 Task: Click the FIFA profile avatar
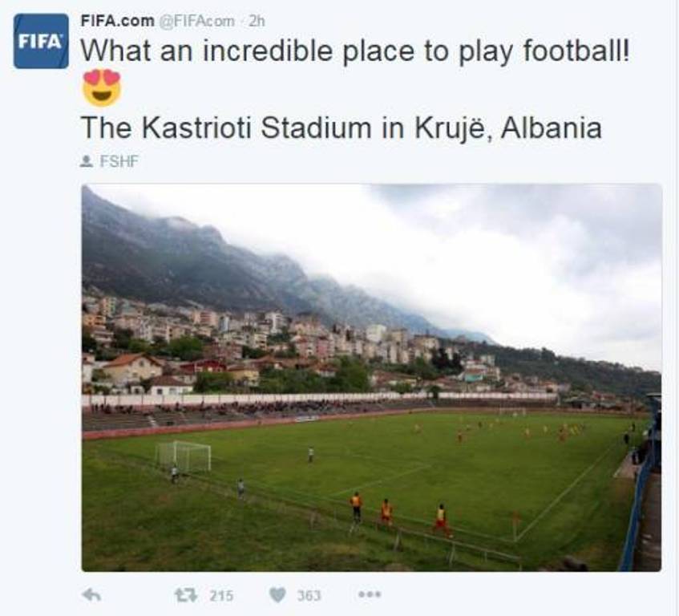41,41
